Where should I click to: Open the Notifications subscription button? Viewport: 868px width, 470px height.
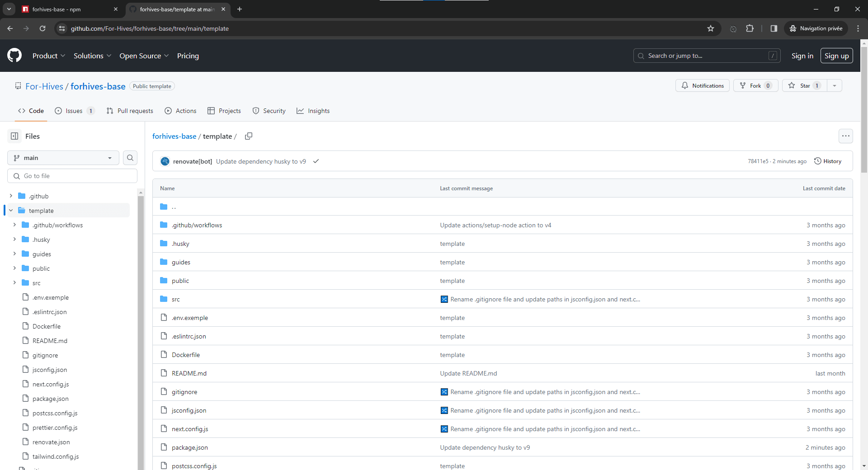click(x=703, y=86)
